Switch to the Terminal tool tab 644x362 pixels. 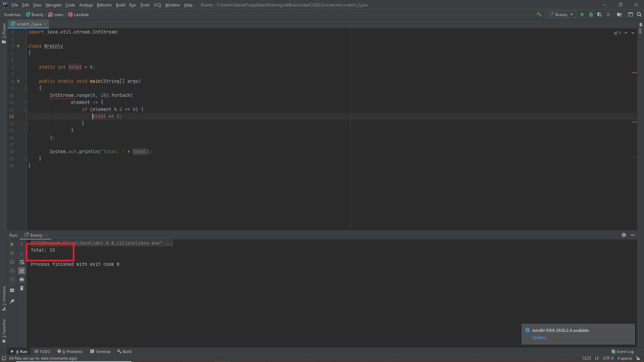(x=100, y=352)
